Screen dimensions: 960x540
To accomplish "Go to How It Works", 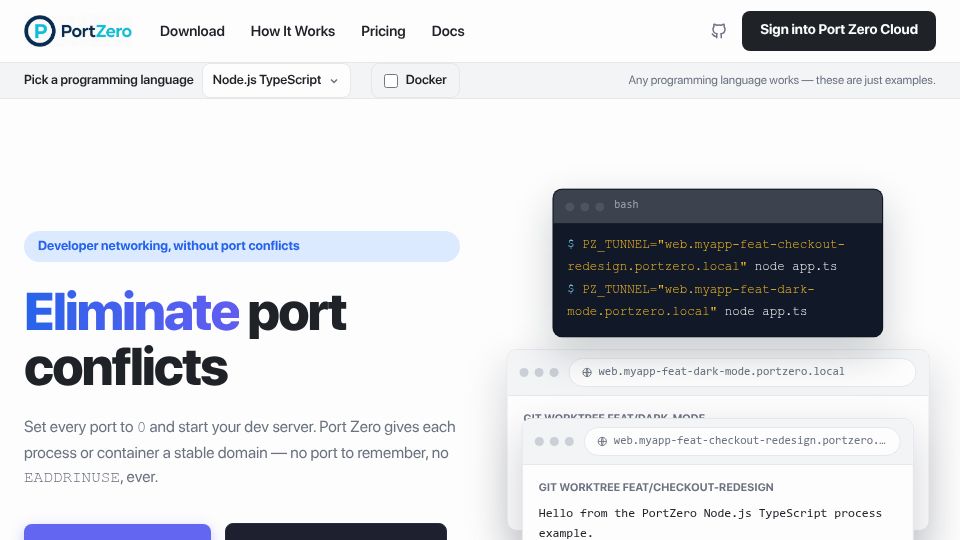I will pyautogui.click(x=293, y=31).
